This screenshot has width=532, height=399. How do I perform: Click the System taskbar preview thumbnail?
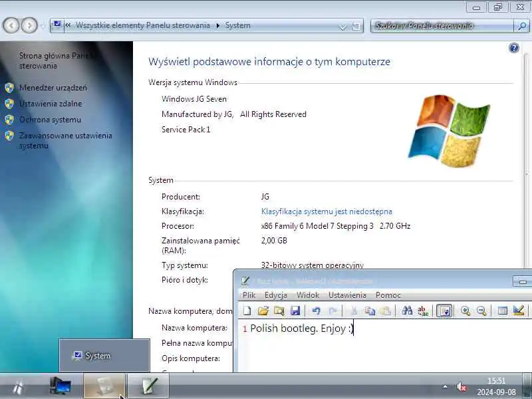pos(104,355)
